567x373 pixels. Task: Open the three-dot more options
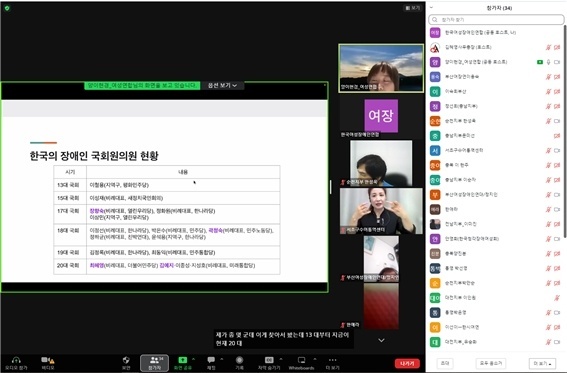tap(332, 363)
